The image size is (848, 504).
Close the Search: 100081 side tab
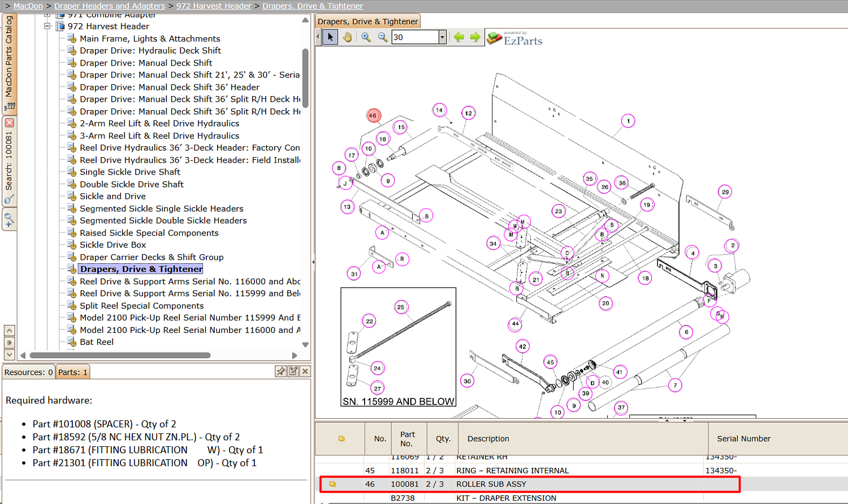pos(9,123)
